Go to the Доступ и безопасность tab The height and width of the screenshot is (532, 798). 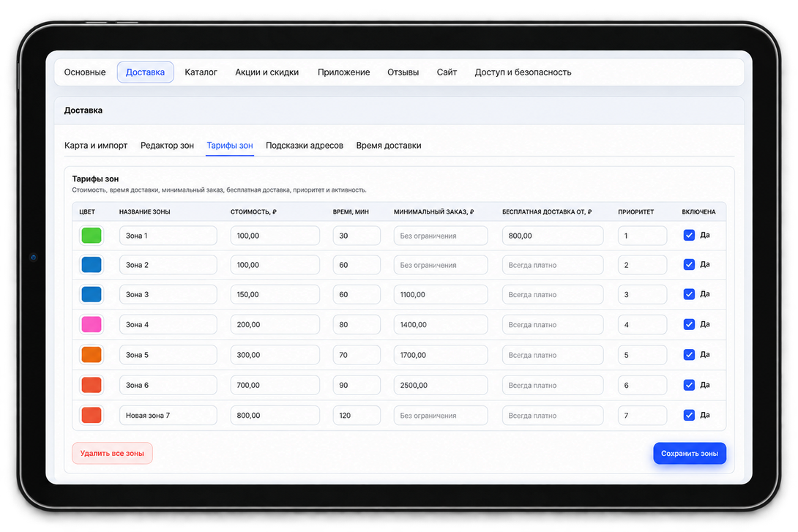point(523,72)
